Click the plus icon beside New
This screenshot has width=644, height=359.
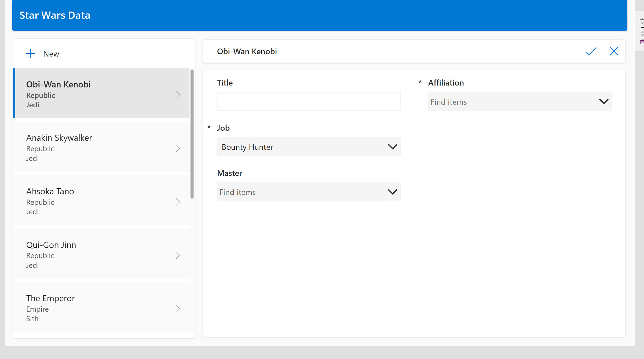(x=31, y=54)
